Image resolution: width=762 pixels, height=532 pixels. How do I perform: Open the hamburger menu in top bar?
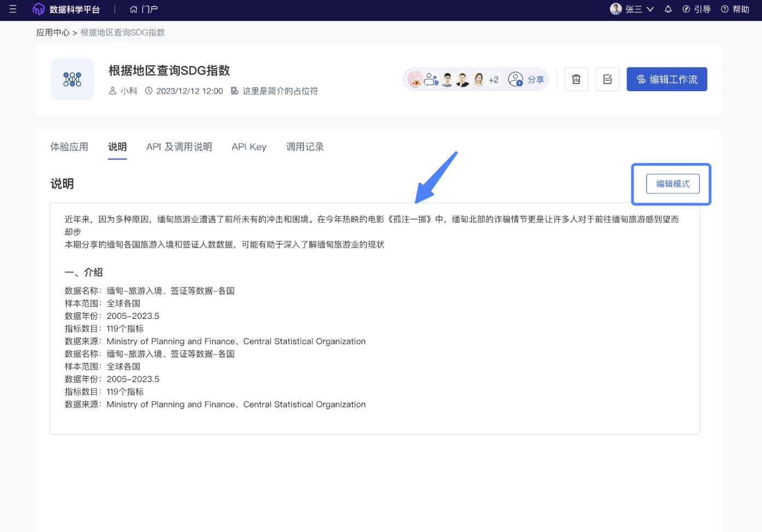point(13,9)
